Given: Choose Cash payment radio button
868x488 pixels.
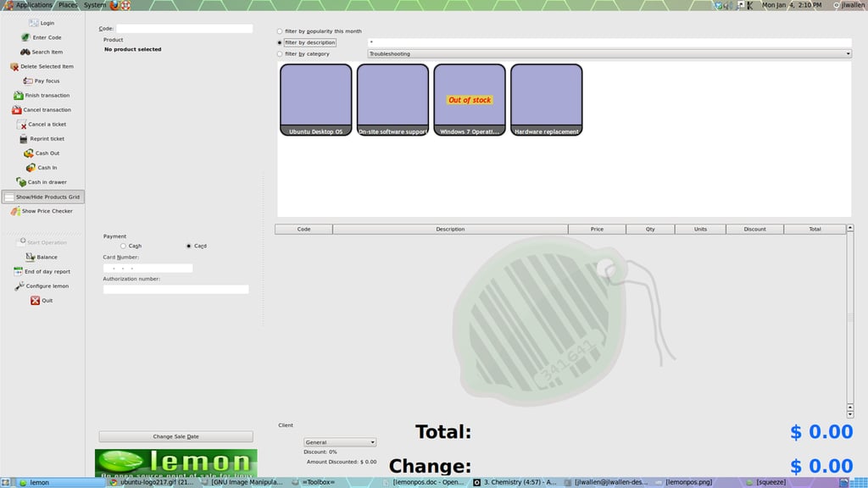Looking at the screenshot, I should [123, 247].
